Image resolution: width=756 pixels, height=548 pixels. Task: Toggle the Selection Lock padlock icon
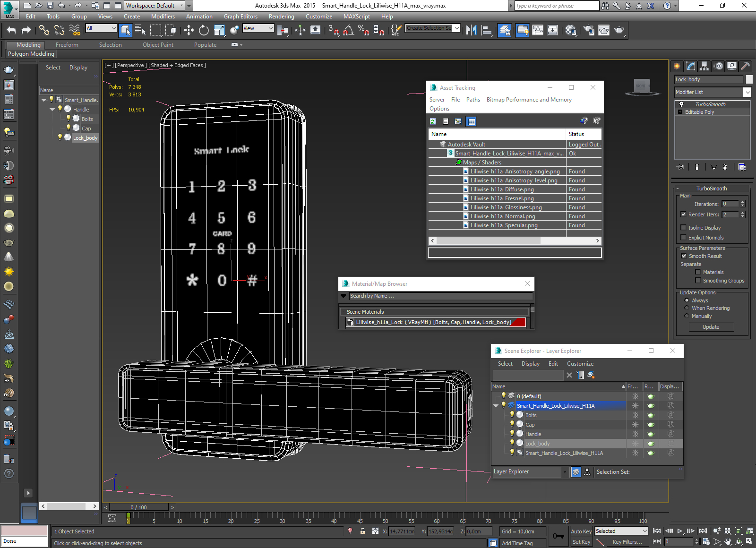[362, 531]
